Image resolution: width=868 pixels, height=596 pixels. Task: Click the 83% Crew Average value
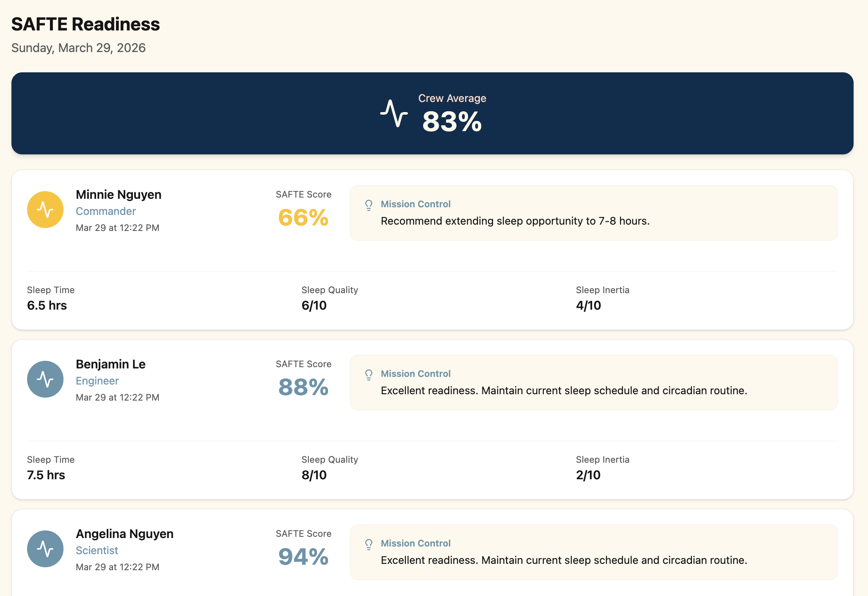pyautogui.click(x=452, y=122)
